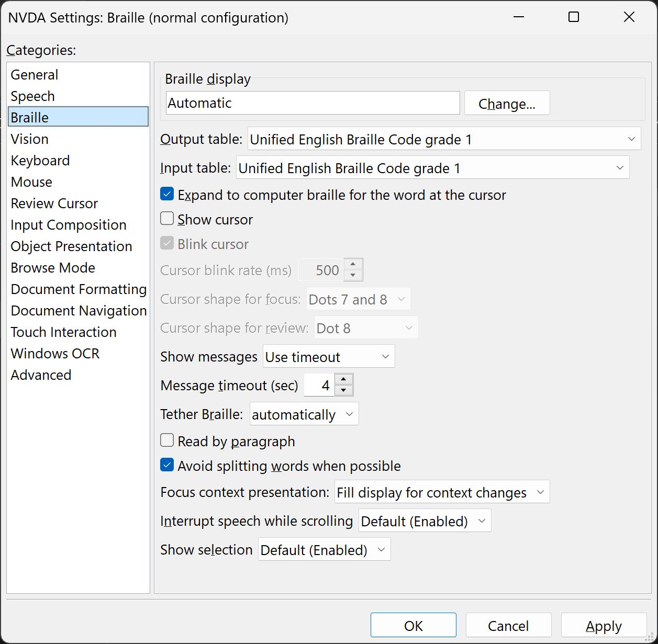Image resolution: width=658 pixels, height=644 pixels.
Task: Open the Show selection dropdown
Action: pos(324,550)
